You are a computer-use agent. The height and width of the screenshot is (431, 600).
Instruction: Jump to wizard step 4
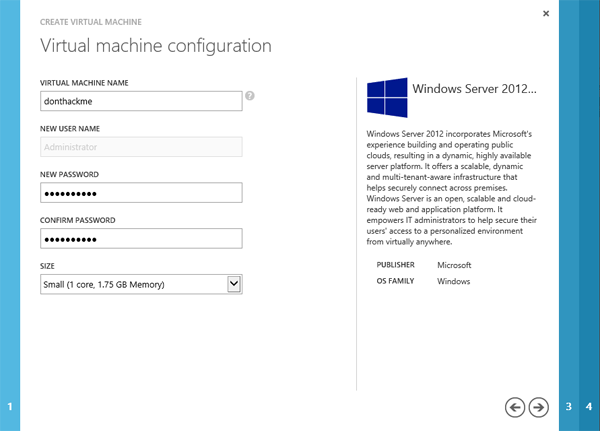click(x=589, y=406)
